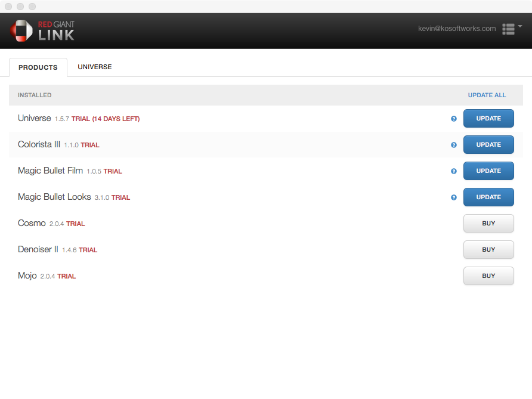Update Colorista III
Screen dimensions: 532x399
488,144
